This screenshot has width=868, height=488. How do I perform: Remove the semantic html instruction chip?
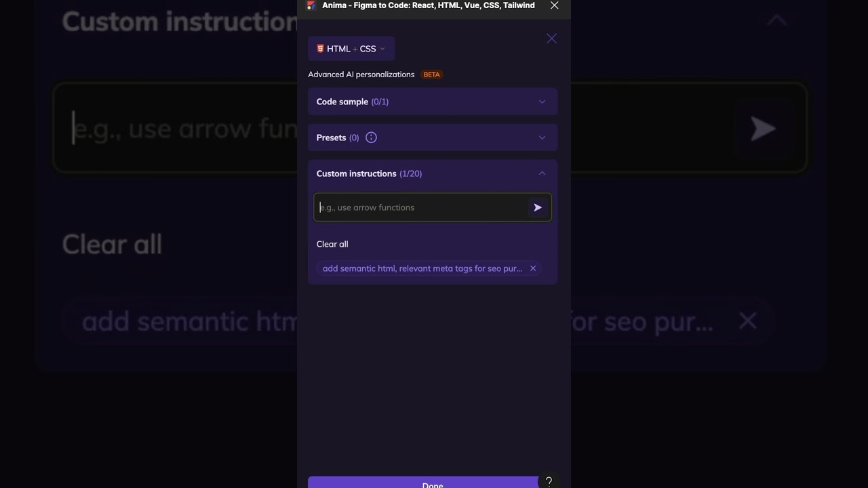[x=533, y=268]
